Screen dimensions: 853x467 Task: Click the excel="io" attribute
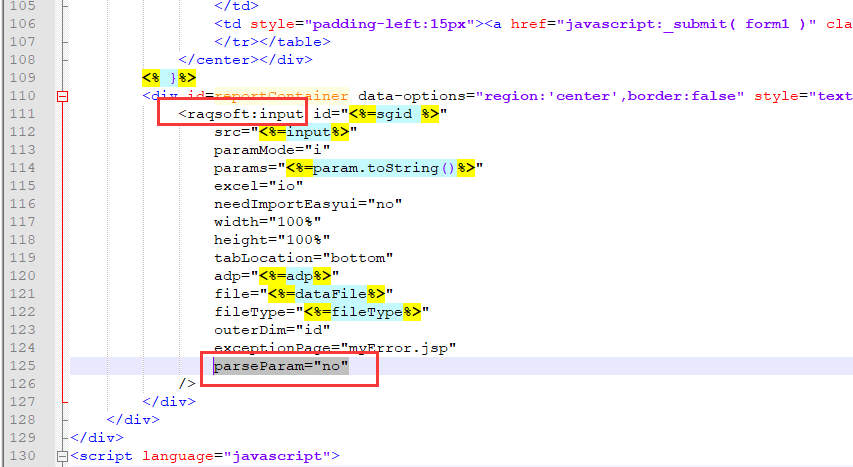[258, 186]
